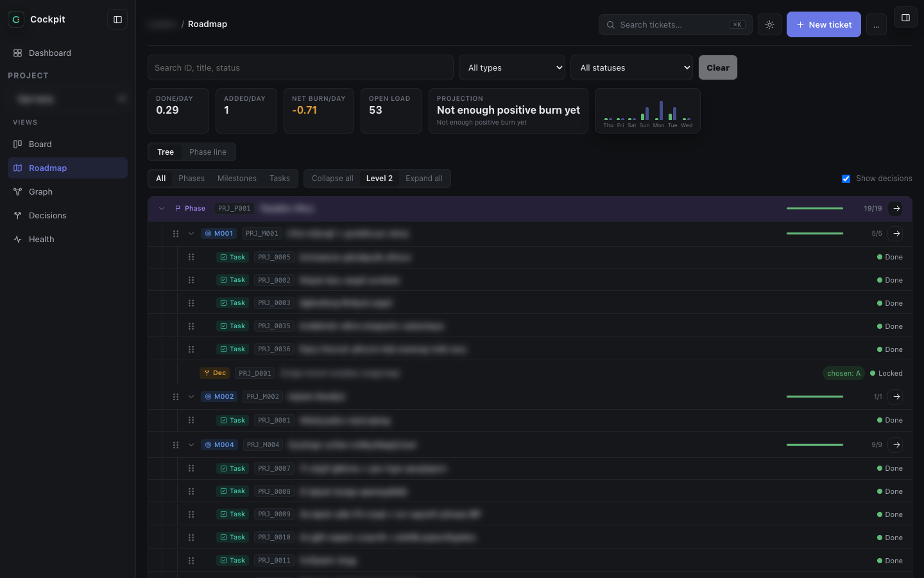Open the Health view
The height and width of the screenshot is (578, 924).
(67, 239)
